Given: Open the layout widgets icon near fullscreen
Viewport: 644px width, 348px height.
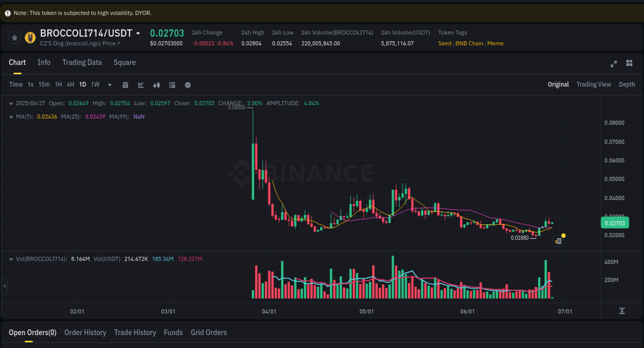Looking at the screenshot, I should (629, 63).
